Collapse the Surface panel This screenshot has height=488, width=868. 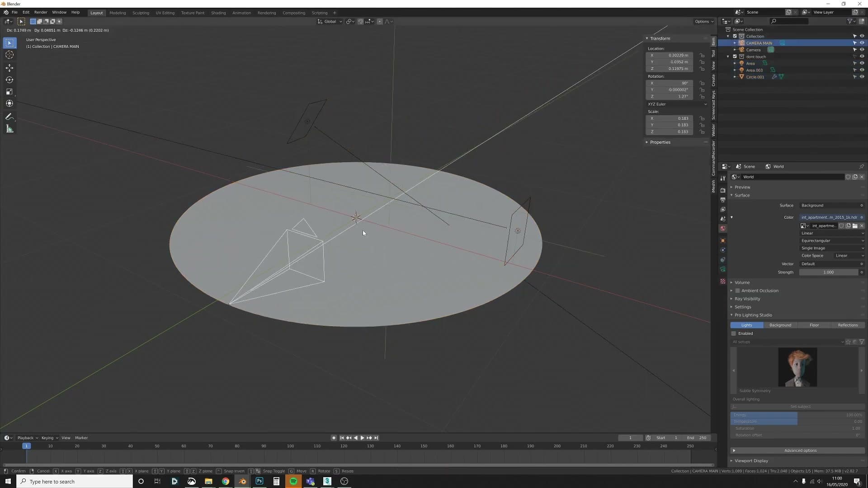click(x=742, y=195)
